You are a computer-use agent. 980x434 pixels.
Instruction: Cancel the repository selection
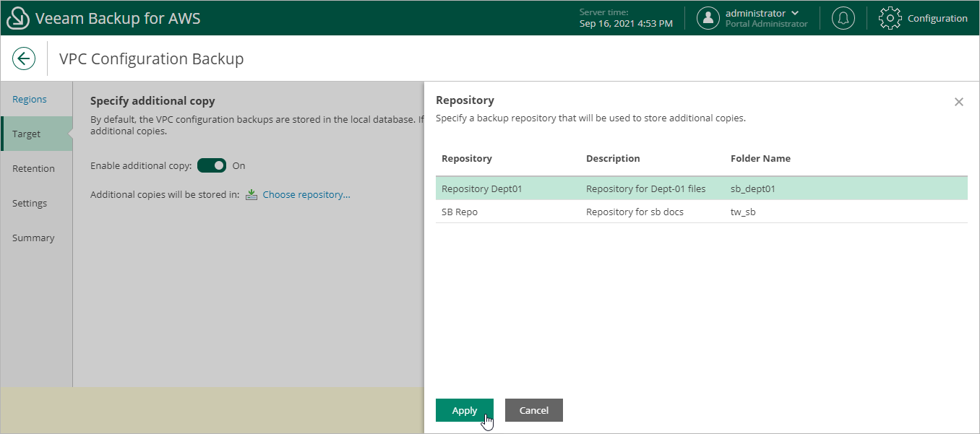click(x=533, y=409)
